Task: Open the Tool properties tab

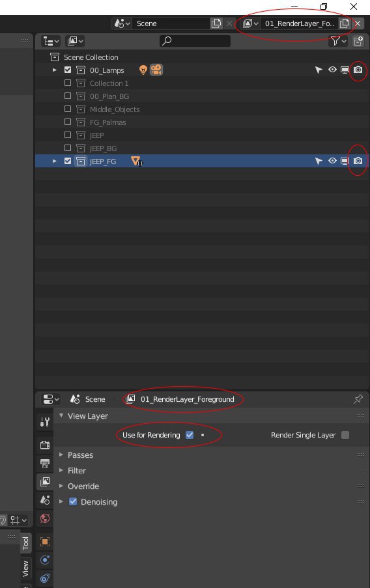Action: click(x=45, y=422)
